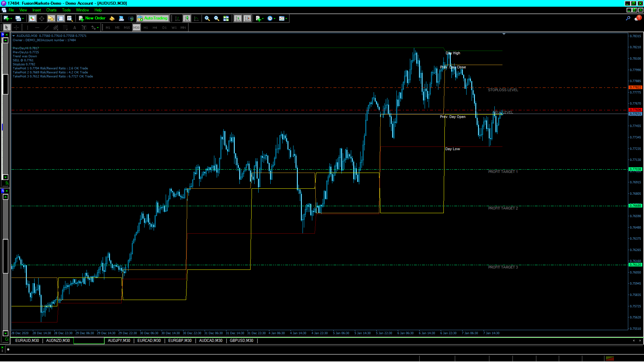Image resolution: width=644 pixels, height=362 pixels.
Task: Zoom out of the chart
Action: [x=217, y=18]
